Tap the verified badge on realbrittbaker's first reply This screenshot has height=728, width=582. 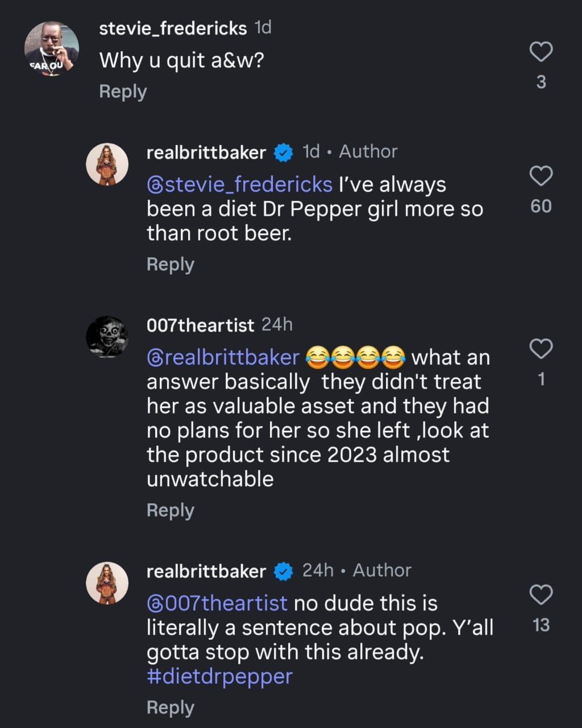(284, 152)
